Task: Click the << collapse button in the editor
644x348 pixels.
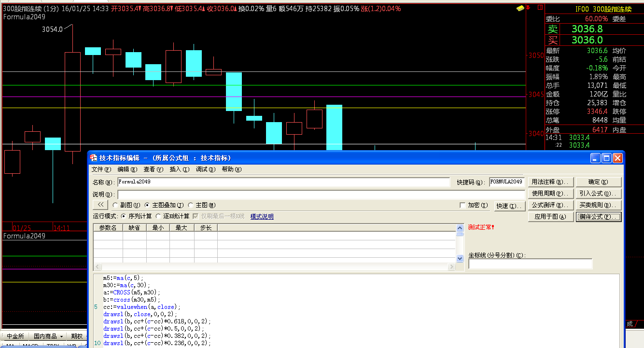Action: coord(100,205)
